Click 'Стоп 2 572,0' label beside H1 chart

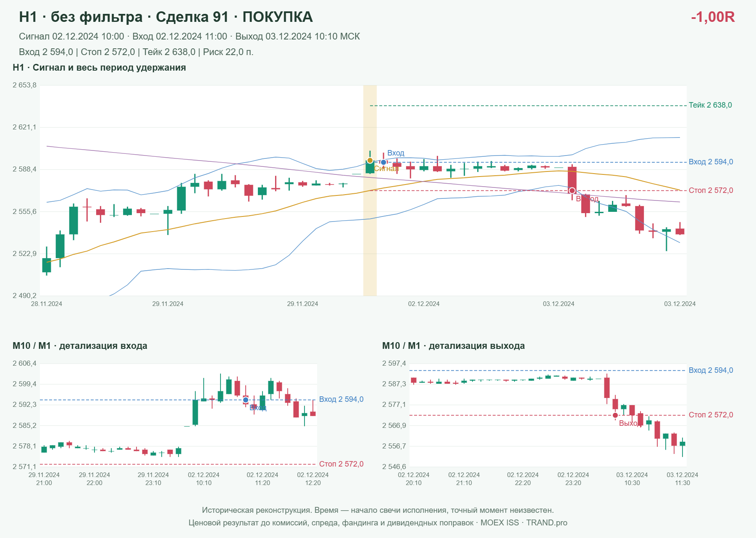click(711, 190)
